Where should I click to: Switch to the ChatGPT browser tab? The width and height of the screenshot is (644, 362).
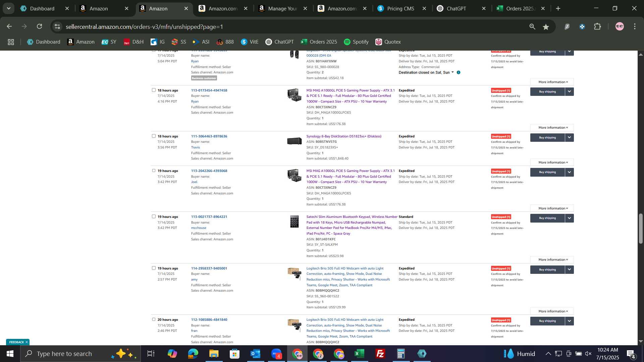pyautogui.click(x=456, y=8)
